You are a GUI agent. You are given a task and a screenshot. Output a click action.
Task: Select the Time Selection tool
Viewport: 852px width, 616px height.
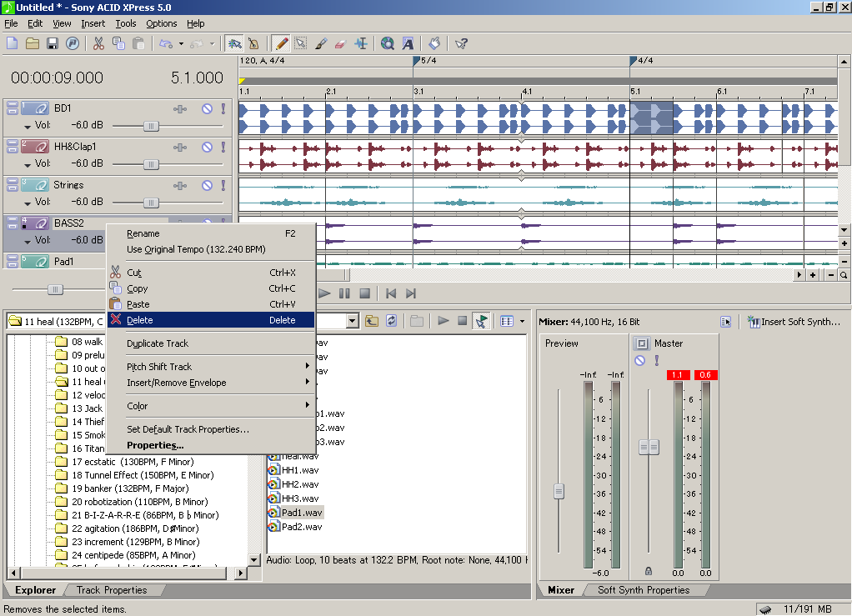click(361, 43)
